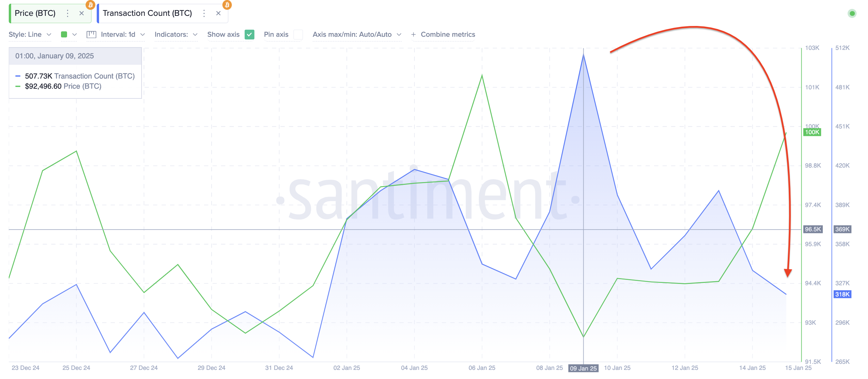Click the 23 Dec 24 axis date
This screenshot has width=868, height=379.
tap(26, 368)
